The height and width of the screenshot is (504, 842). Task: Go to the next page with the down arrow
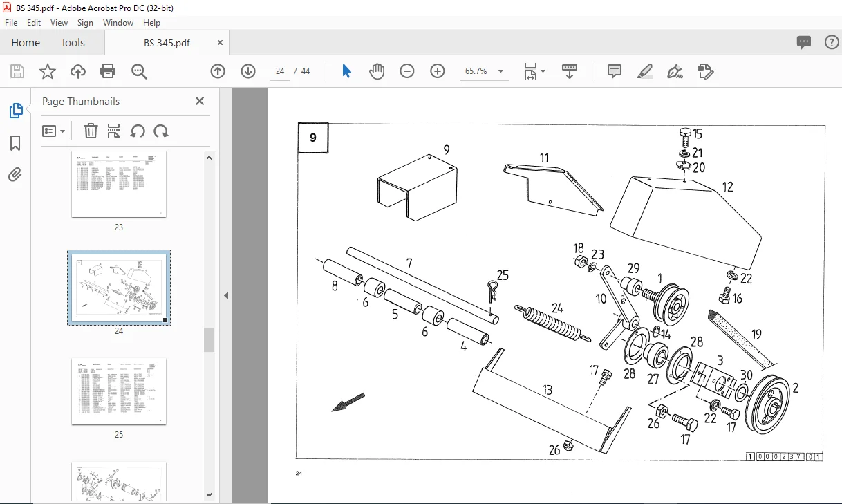[x=248, y=71]
